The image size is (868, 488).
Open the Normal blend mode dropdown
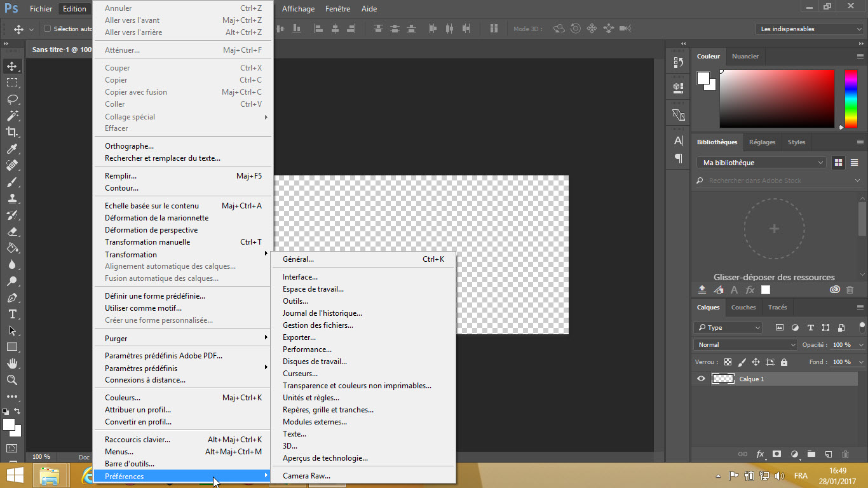[x=746, y=345]
